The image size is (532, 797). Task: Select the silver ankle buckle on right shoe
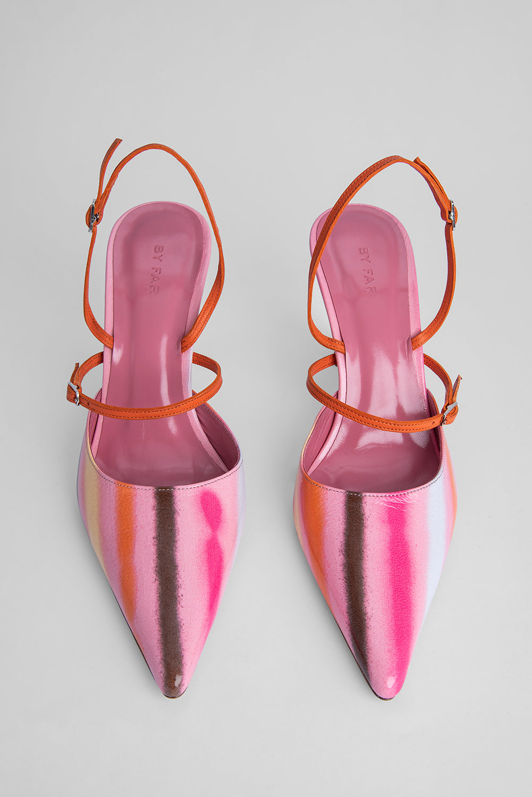coord(452,214)
